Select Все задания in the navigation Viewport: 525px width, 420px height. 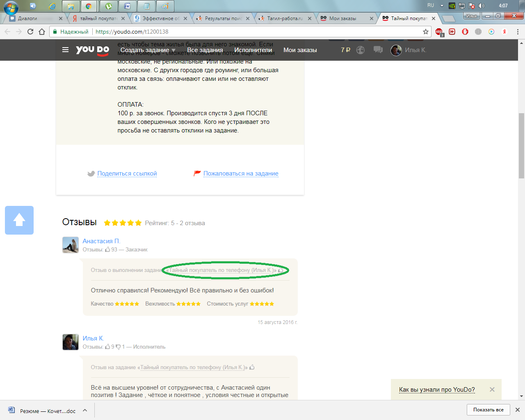[x=205, y=50]
